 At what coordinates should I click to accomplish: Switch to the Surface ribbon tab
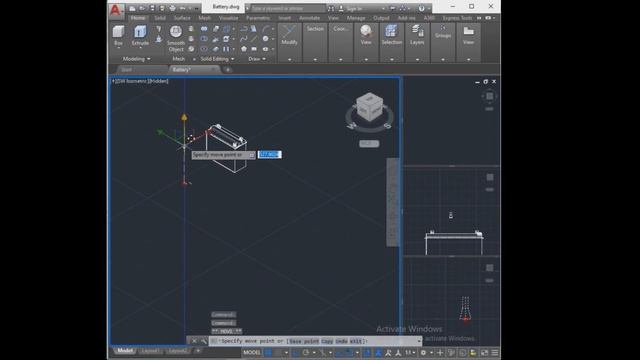[182, 18]
